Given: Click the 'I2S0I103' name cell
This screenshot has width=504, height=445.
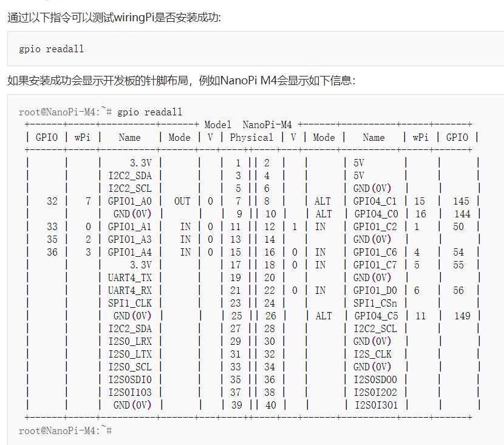Looking at the screenshot, I should (129, 393).
